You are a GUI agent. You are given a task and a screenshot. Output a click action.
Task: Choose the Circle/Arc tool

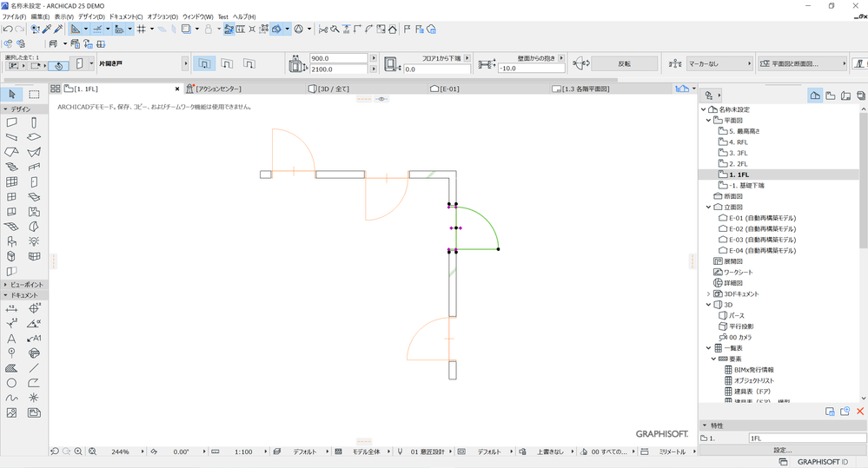[x=11, y=383]
